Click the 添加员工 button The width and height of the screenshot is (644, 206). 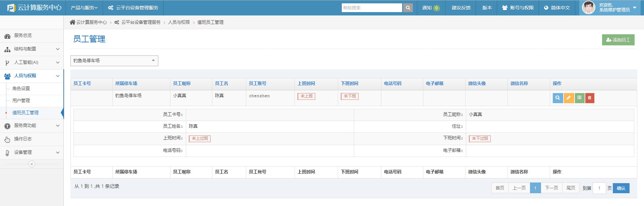(x=618, y=40)
